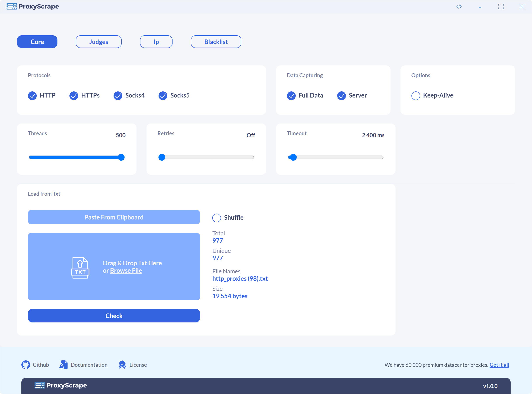The height and width of the screenshot is (394, 532).
Task: Enable the Keep-Alive option
Action: coord(416,96)
